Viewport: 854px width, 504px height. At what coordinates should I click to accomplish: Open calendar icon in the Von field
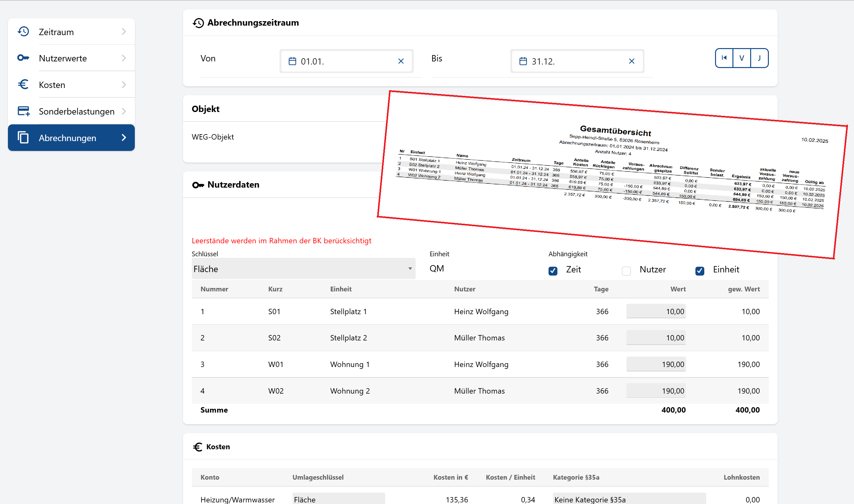coord(292,61)
